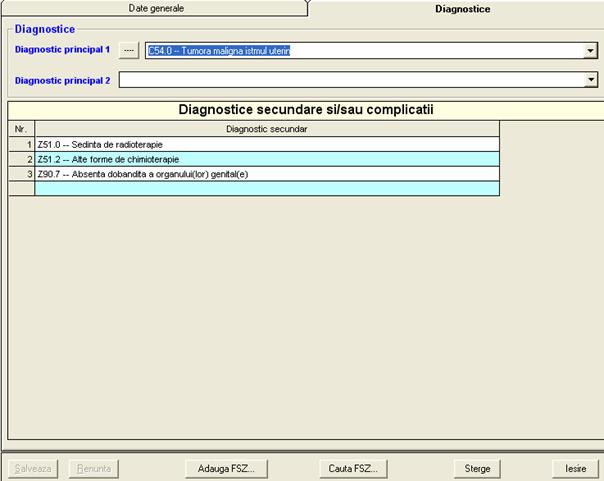The width and height of the screenshot is (604, 481).
Task: Click the Salveaza button
Action: click(33, 467)
